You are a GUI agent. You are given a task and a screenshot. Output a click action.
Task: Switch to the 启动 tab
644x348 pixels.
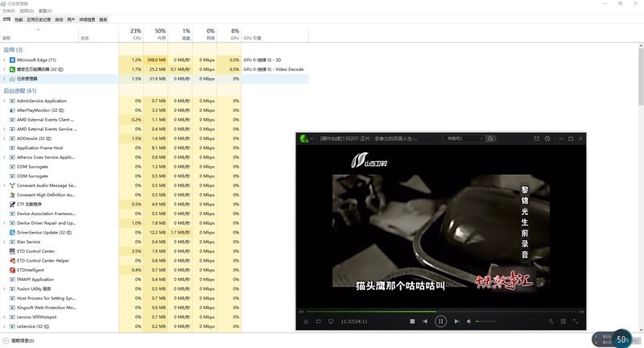click(59, 19)
